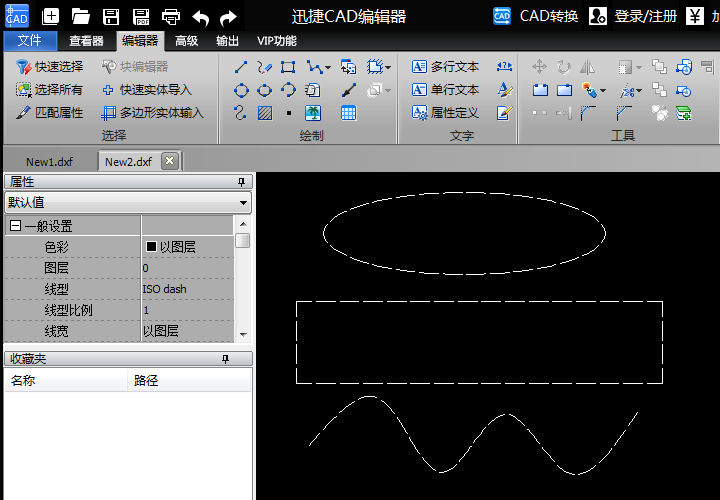
Task: Select the Point drawing tool
Action: 288,113
